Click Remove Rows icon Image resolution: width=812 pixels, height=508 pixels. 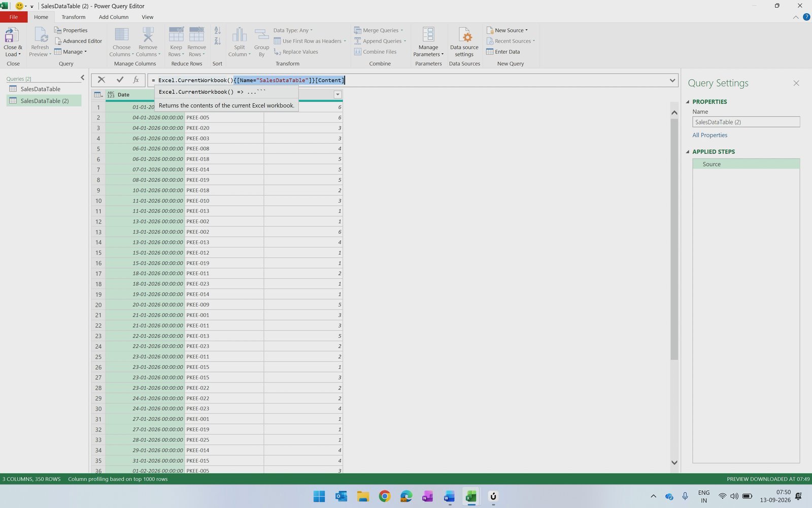(196, 35)
